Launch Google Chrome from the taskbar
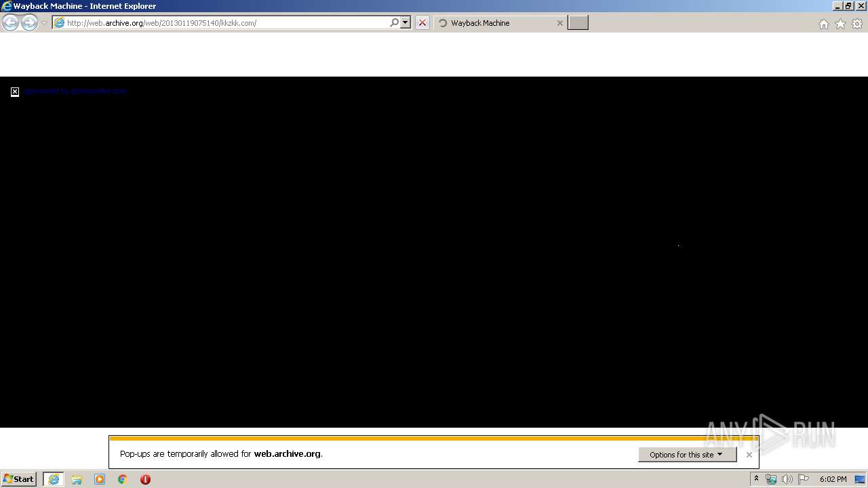This screenshot has width=868, height=488. (x=123, y=479)
